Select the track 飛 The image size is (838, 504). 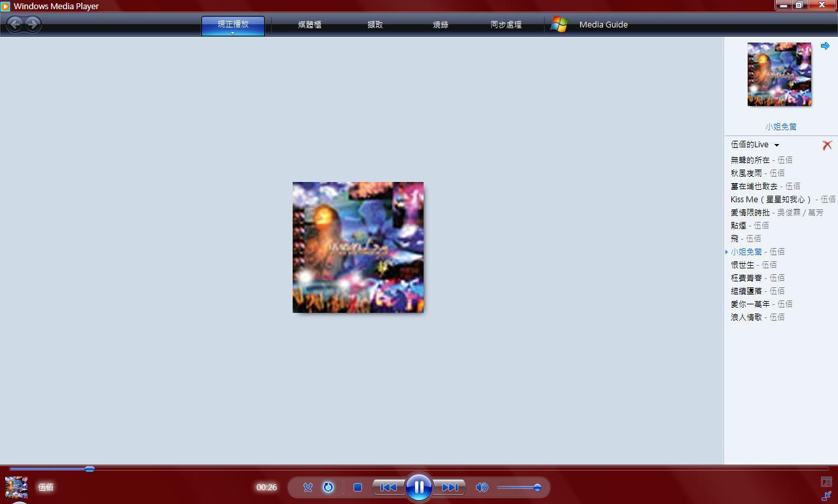tap(746, 238)
